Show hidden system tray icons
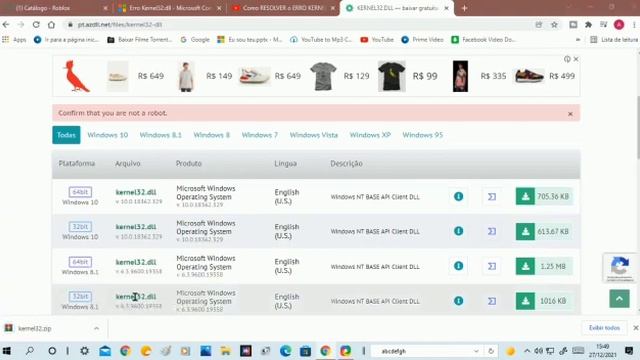The image size is (640, 360). coord(527,351)
